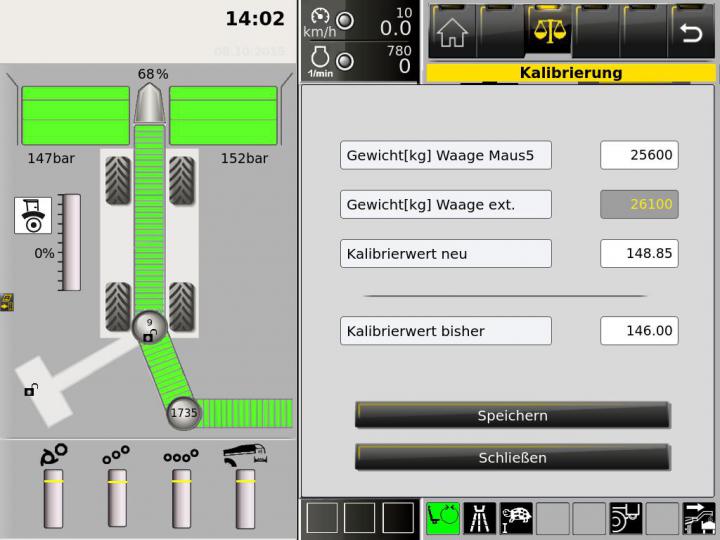This screenshot has width=720, height=540.
Task: Click the Schließen button
Action: 512,457
